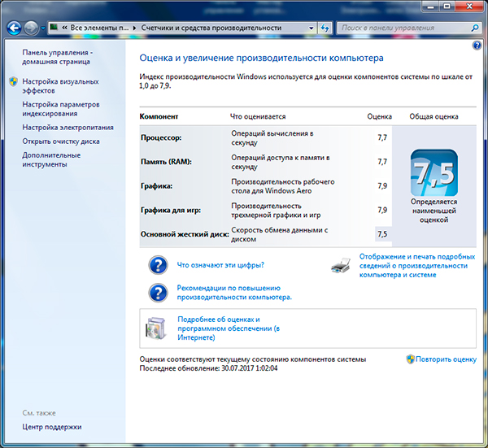This screenshot has width=488, height=448.
Task: Click the shield icon beside "Настройка визуальных эффектов"
Action: tap(13, 82)
